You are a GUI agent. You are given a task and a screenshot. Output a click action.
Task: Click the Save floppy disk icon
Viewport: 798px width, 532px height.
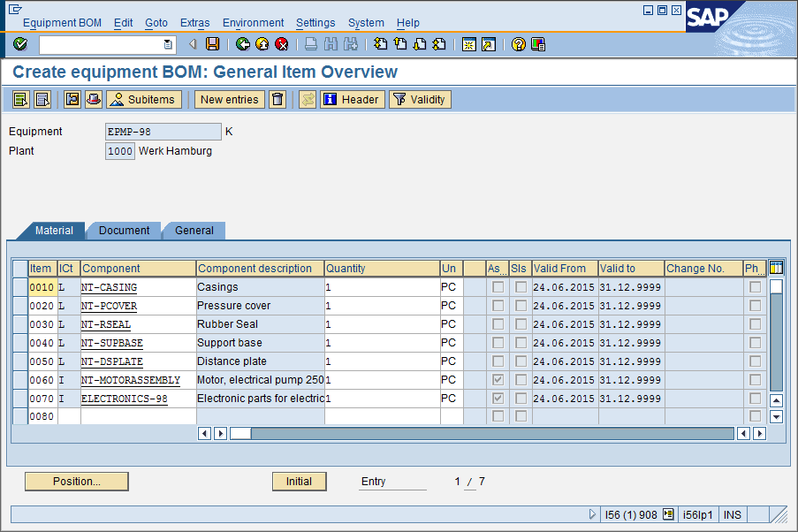(x=212, y=44)
